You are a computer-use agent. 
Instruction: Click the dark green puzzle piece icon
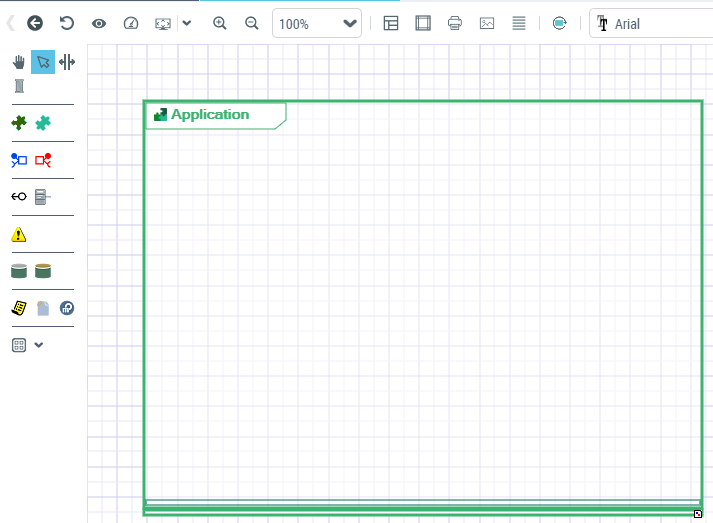[19, 123]
